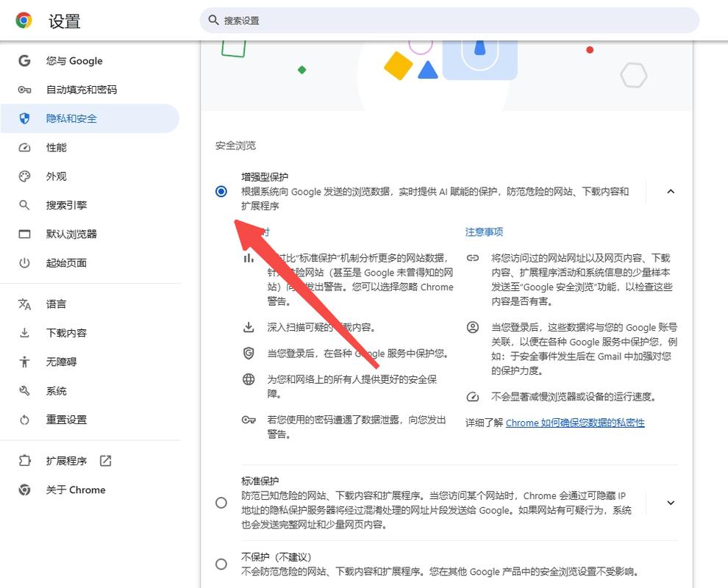Open 下载内容 settings section

tap(90, 333)
